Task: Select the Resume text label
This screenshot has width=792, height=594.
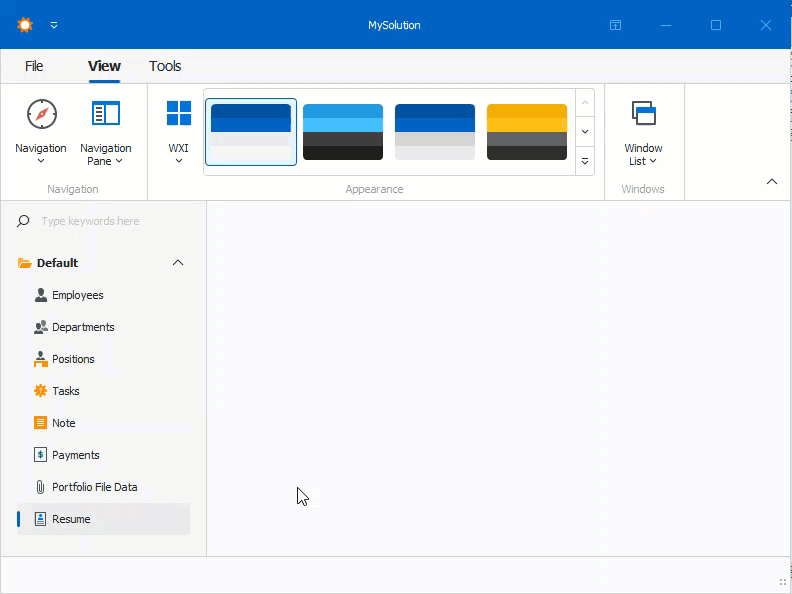Action: (x=71, y=519)
